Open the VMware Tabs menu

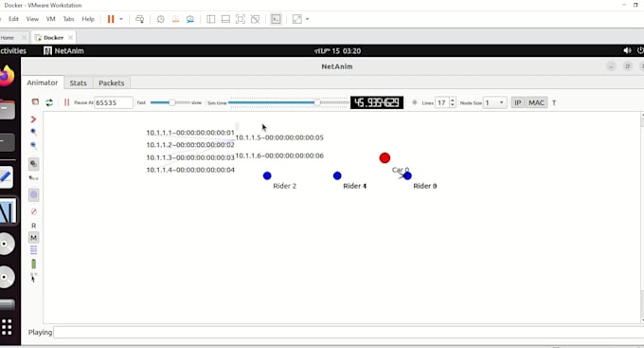(x=68, y=19)
